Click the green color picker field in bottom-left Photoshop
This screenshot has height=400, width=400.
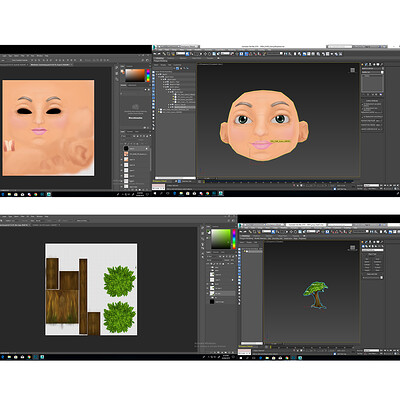[221, 239]
